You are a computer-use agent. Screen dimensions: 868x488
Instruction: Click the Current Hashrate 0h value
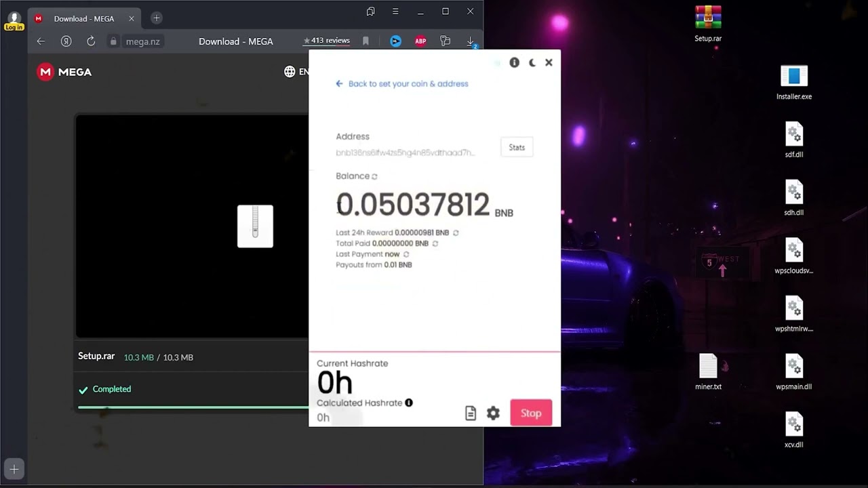pyautogui.click(x=335, y=384)
